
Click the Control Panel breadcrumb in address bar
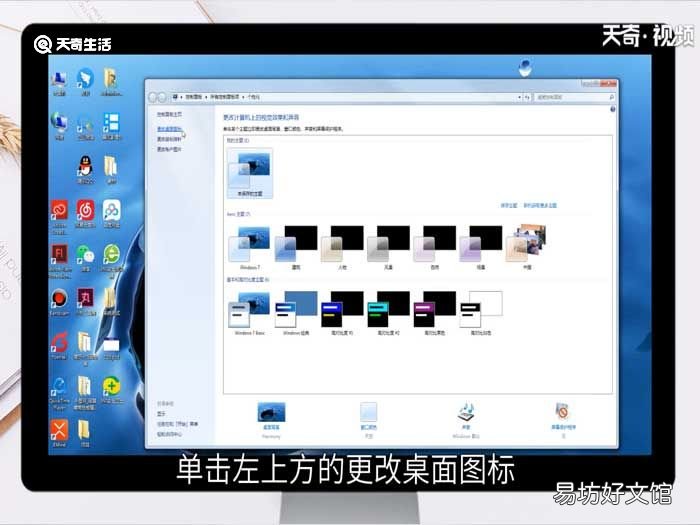[194, 97]
